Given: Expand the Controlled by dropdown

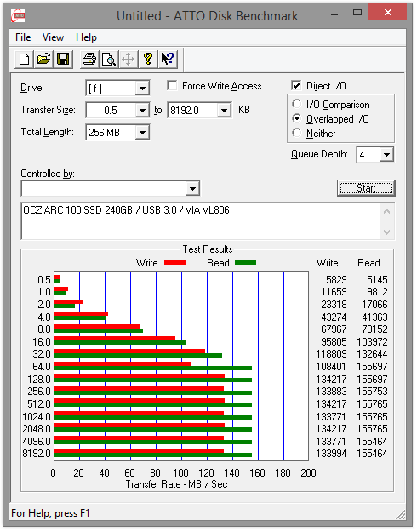Looking at the screenshot, I should click(192, 188).
